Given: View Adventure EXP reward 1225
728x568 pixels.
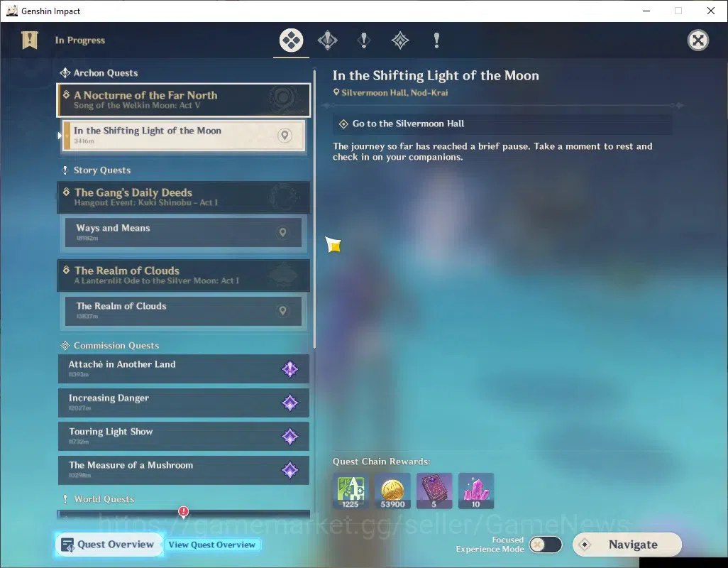Looking at the screenshot, I should pos(351,491).
